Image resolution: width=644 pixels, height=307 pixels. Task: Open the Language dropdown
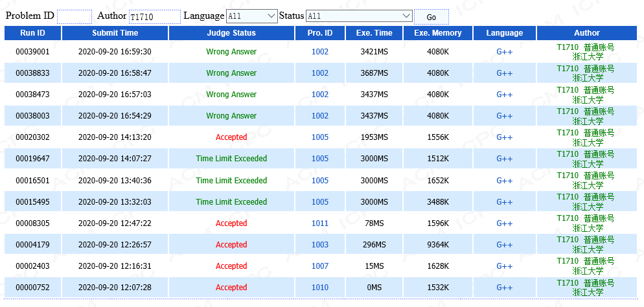click(x=252, y=16)
